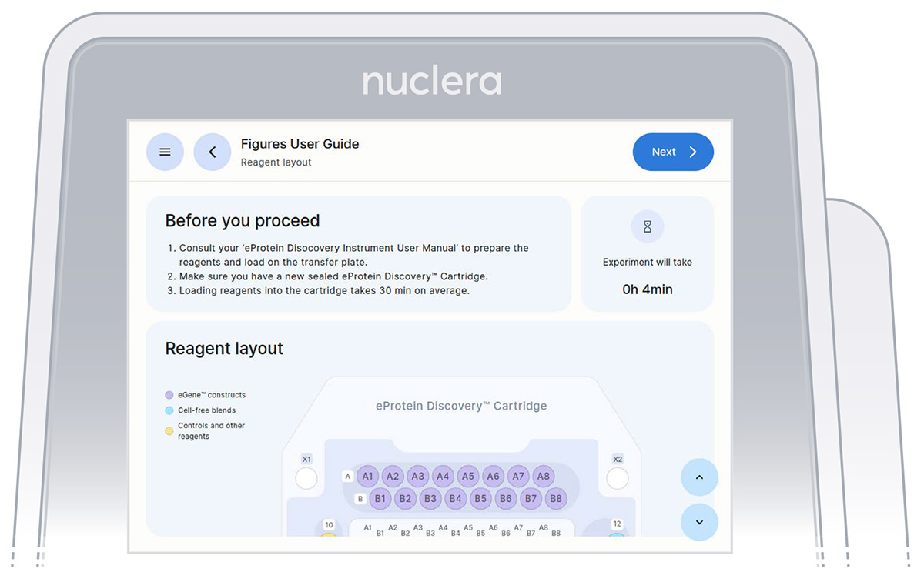924x579 pixels.
Task: Select the purple A6 well circle
Action: coord(493,477)
